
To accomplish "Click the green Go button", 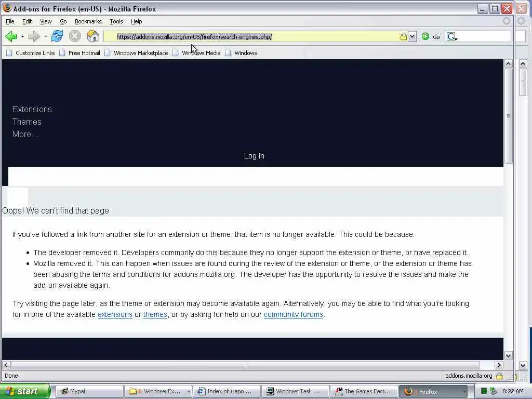I will pos(431,37).
